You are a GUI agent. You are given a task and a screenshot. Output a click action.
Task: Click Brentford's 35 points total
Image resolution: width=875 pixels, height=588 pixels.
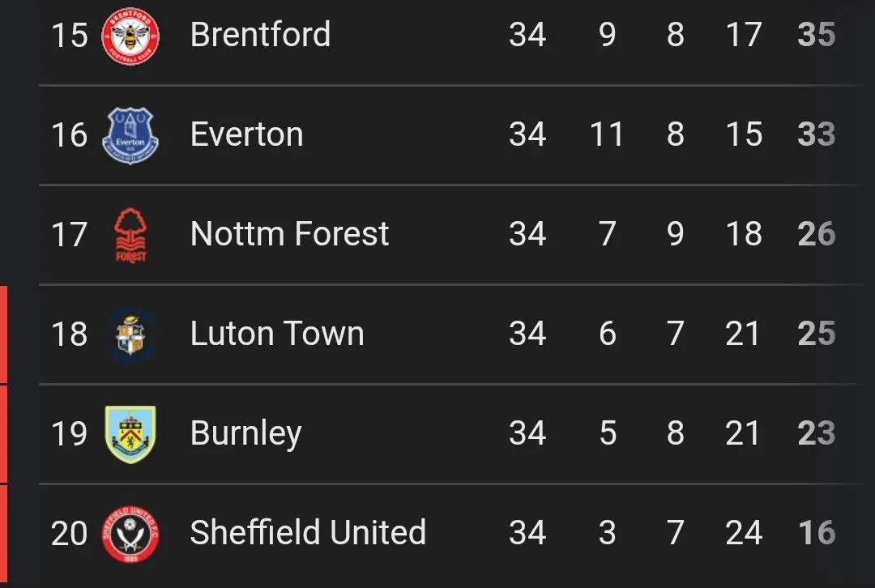[816, 35]
